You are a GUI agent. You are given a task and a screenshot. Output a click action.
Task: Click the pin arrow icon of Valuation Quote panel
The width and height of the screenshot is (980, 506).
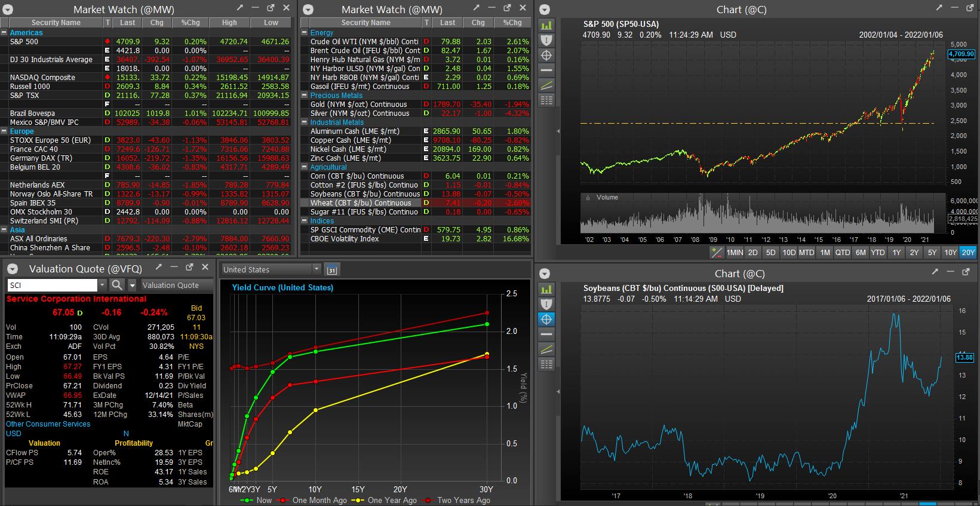(x=159, y=267)
